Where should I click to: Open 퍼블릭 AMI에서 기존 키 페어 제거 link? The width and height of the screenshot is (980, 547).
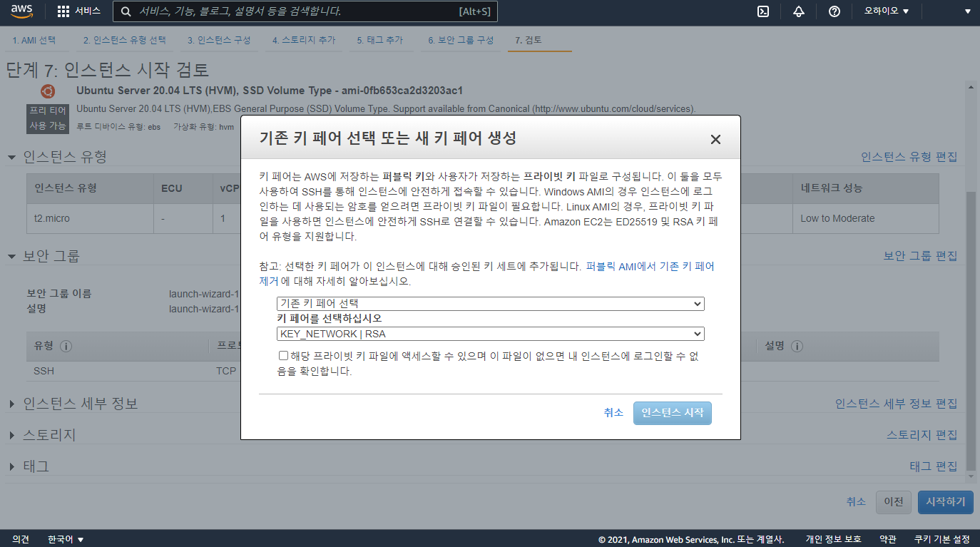[650, 266]
